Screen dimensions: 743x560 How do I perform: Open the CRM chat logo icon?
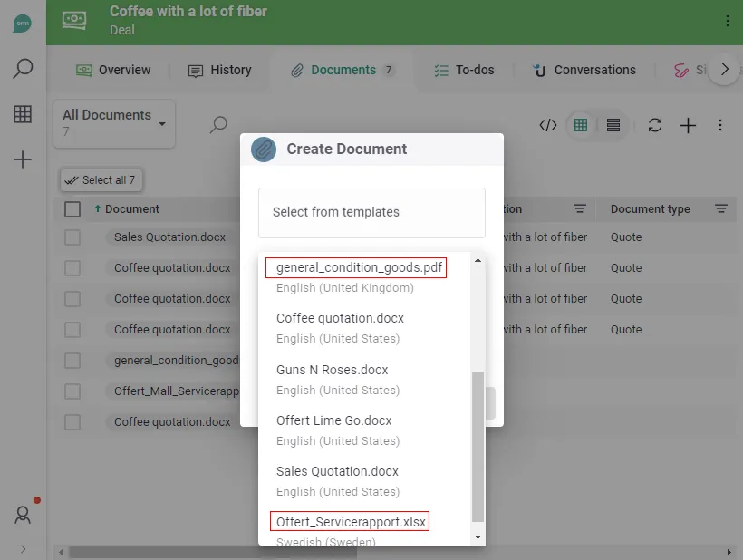[23, 24]
